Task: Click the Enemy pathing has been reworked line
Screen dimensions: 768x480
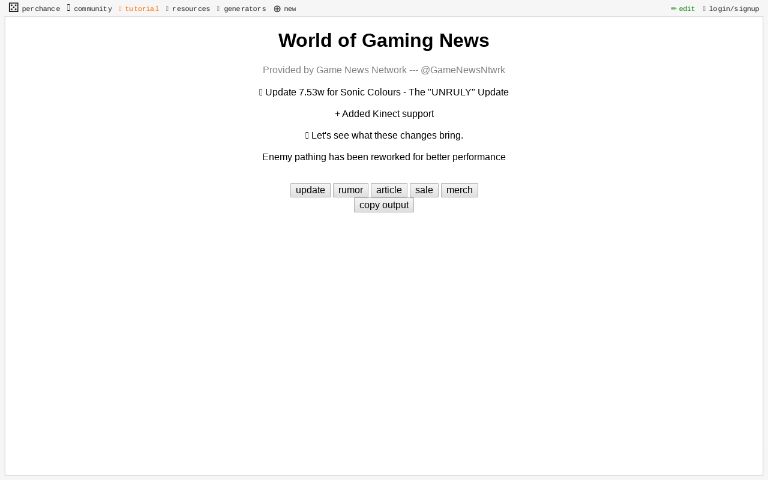Action: click(x=384, y=157)
